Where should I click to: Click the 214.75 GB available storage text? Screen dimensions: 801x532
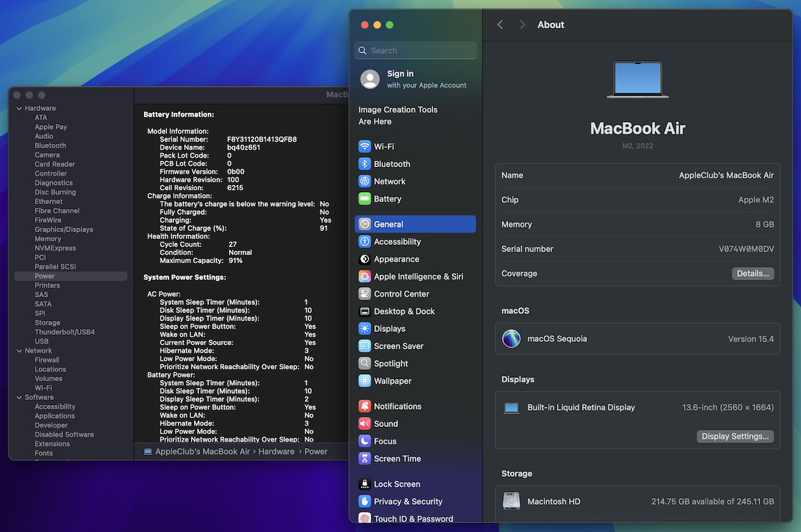point(713,502)
